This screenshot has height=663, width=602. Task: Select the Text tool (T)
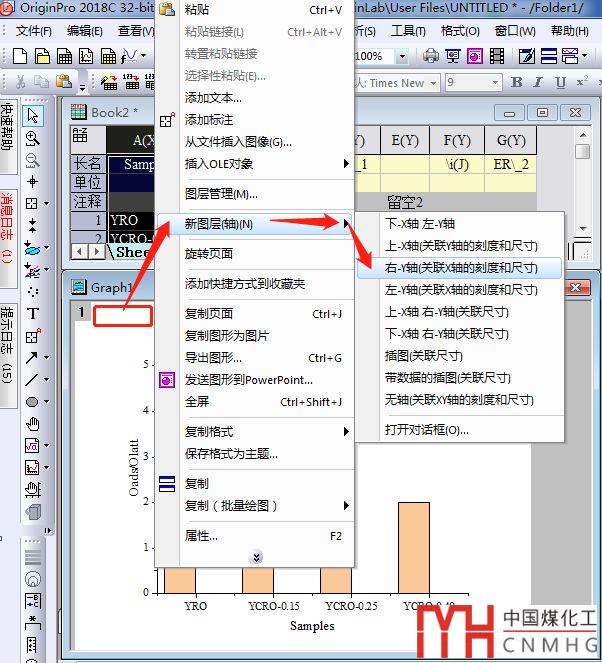click(33, 314)
